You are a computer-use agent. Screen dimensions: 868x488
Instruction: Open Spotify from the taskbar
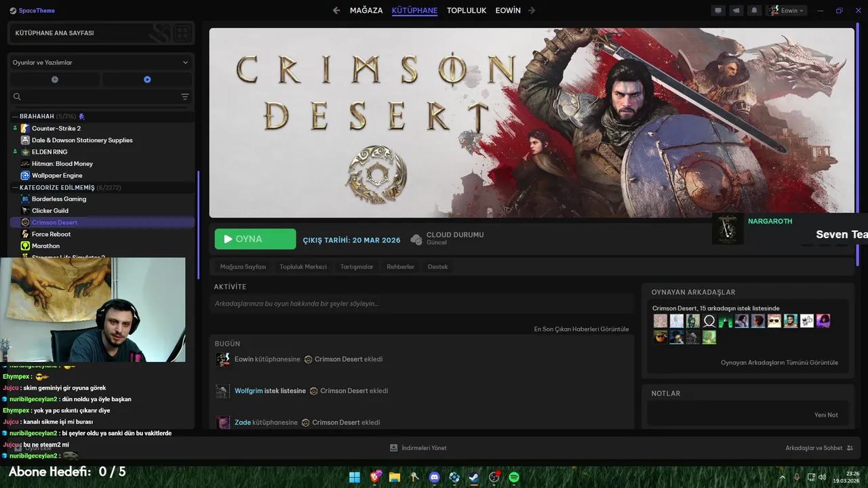[514, 477]
